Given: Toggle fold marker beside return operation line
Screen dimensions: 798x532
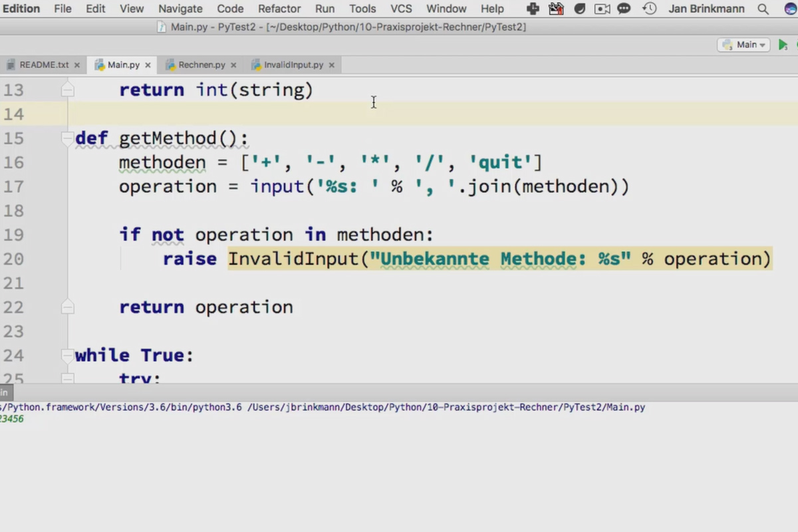Looking at the screenshot, I should 67,307.
